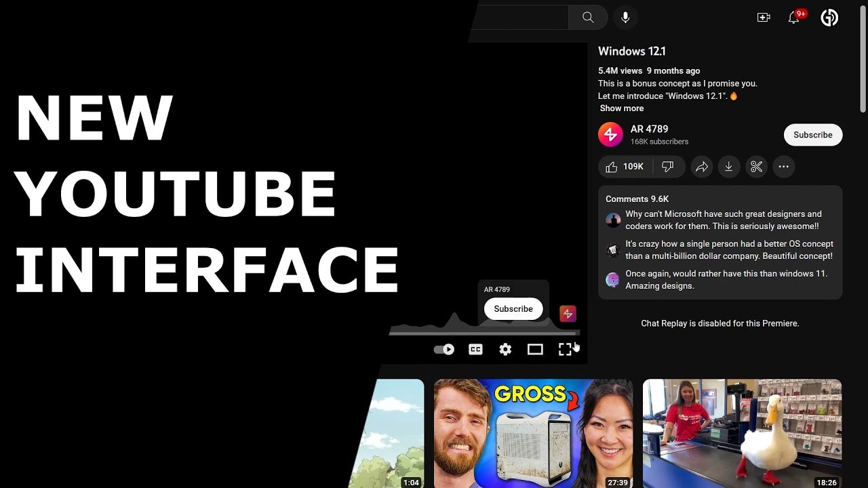The image size is (868, 488).
Task: Click the search magnifier button
Action: pos(588,18)
